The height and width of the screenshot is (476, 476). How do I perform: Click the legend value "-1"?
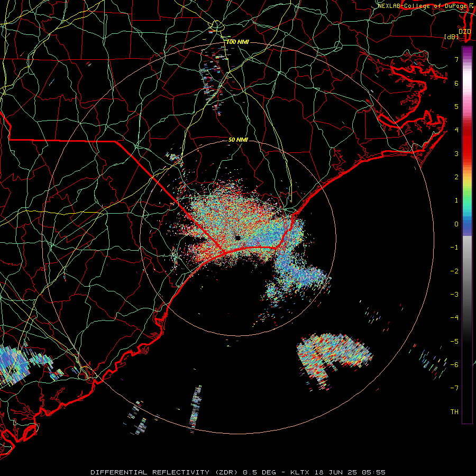point(454,248)
